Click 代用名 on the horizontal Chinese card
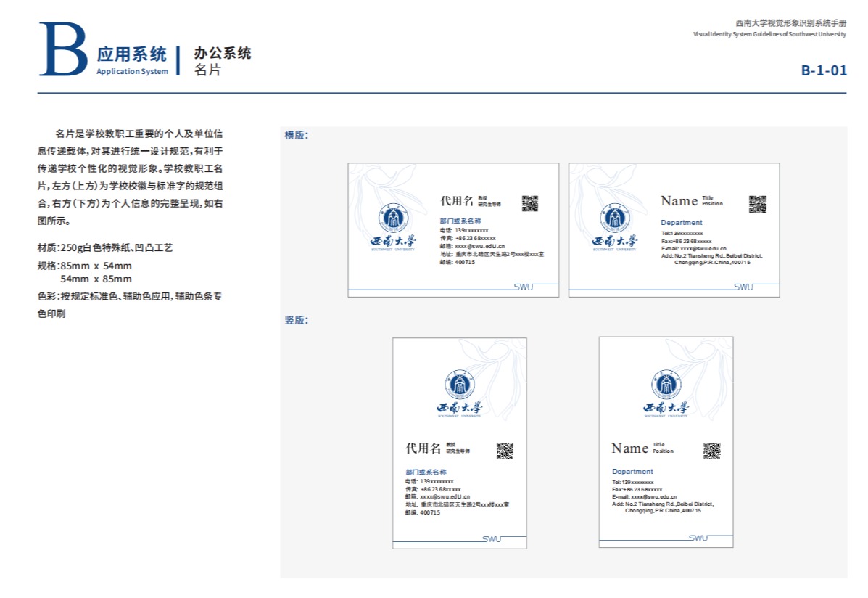This screenshot has height=598, width=868. click(457, 201)
